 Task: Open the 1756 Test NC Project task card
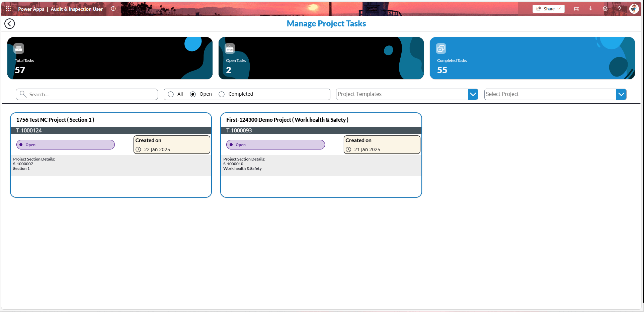(x=111, y=155)
